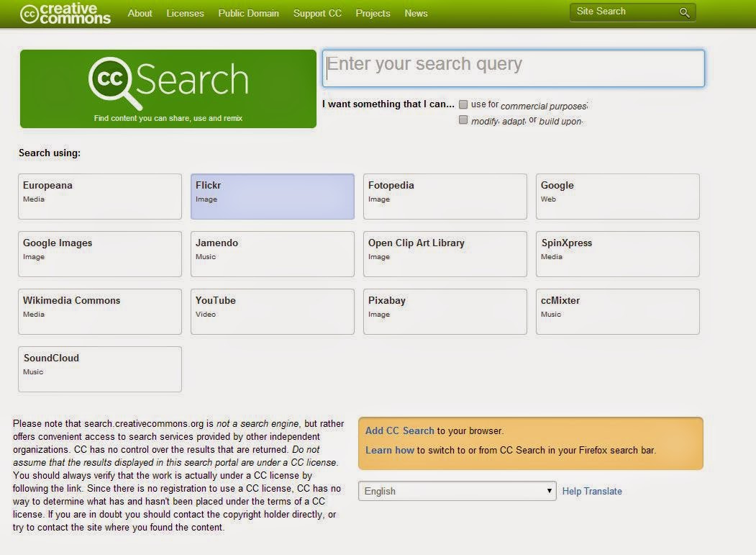Screen dimensions: 756x555
Task: Click "Find content you can share" tagline
Action: (168, 118)
